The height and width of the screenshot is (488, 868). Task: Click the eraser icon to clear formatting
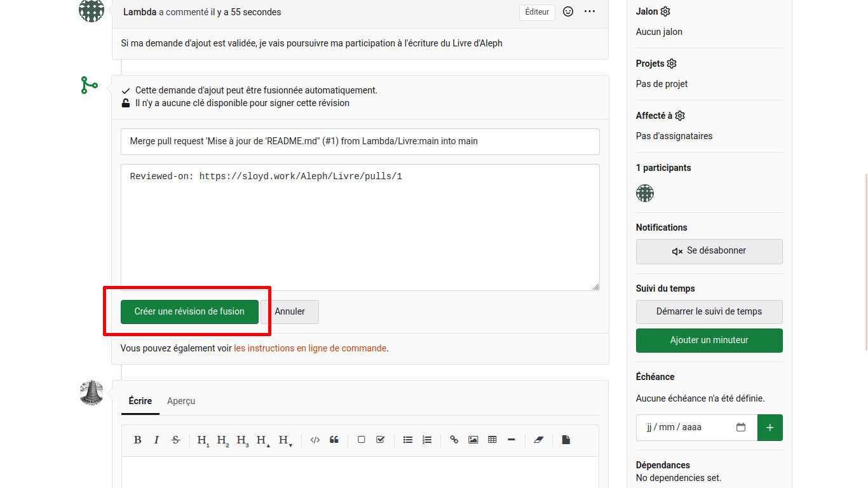click(x=539, y=440)
